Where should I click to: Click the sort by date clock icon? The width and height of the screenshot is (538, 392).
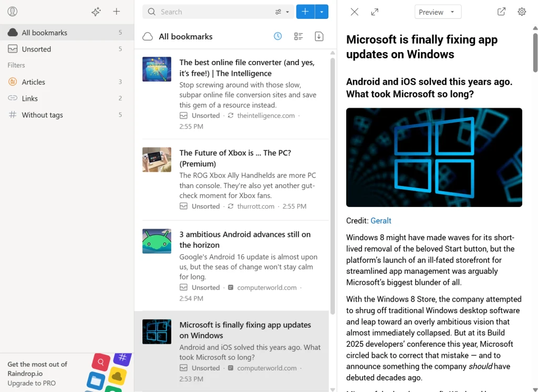pyautogui.click(x=277, y=36)
